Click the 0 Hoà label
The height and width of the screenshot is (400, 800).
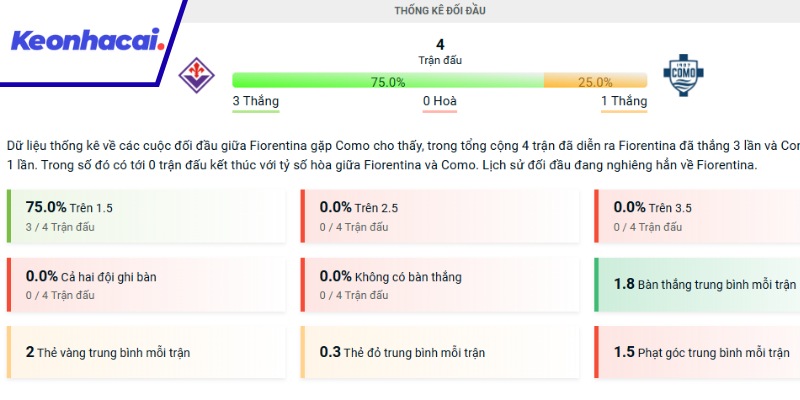coord(440,101)
